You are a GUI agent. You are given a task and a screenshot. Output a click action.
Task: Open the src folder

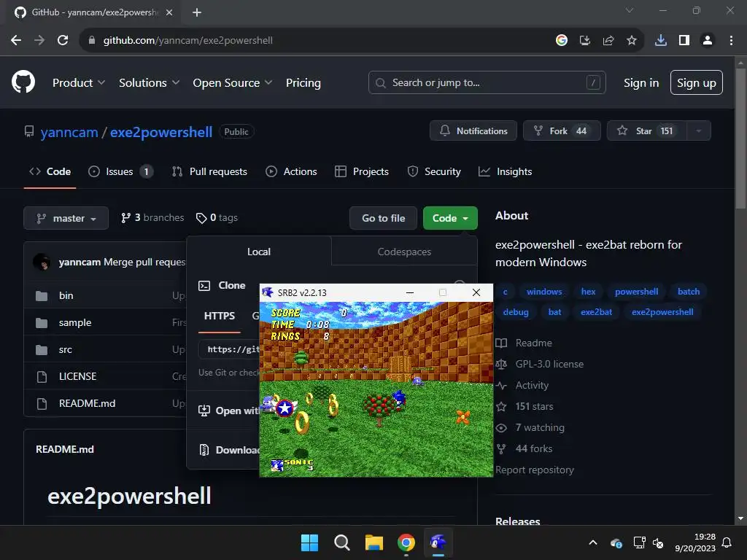pyautogui.click(x=65, y=349)
